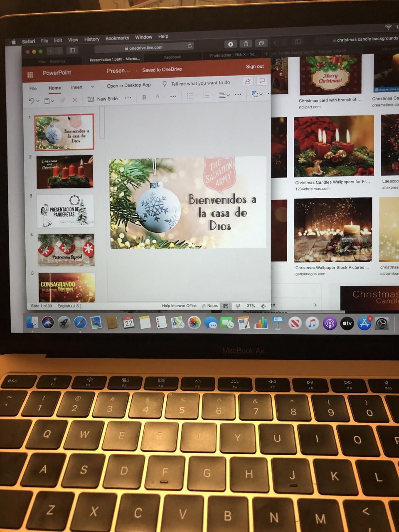The width and height of the screenshot is (399, 532).
Task: Open Christmas Candles Wallpapers image in back window
Action: pos(334,146)
